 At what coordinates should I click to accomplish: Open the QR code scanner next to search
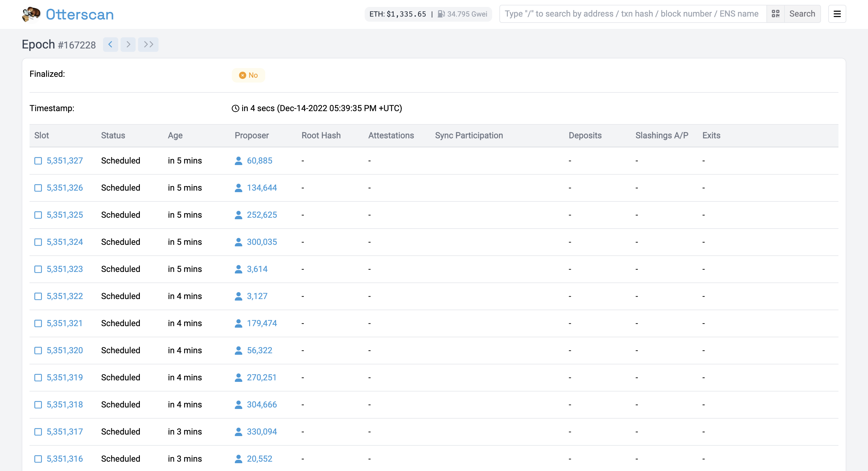pos(776,14)
